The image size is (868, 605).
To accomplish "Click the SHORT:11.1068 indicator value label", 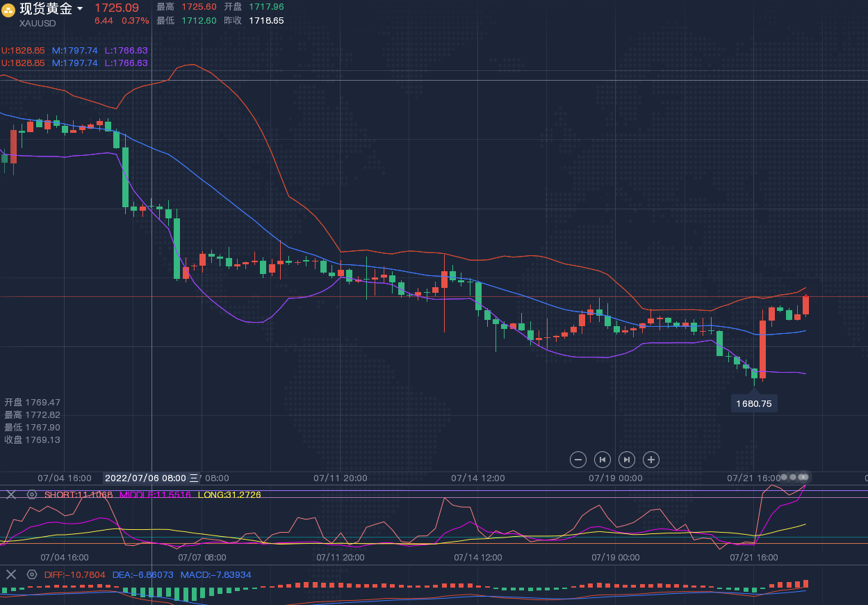I will 79,494.
